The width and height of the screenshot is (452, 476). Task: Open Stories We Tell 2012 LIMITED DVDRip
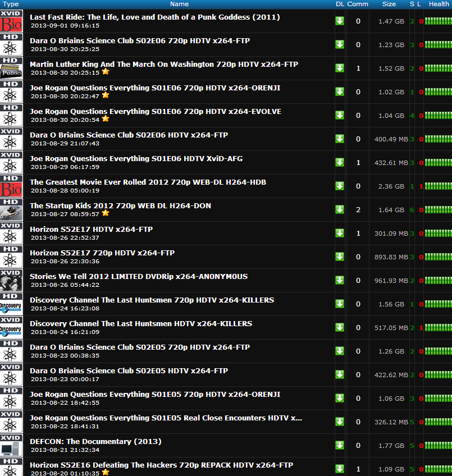point(139,277)
